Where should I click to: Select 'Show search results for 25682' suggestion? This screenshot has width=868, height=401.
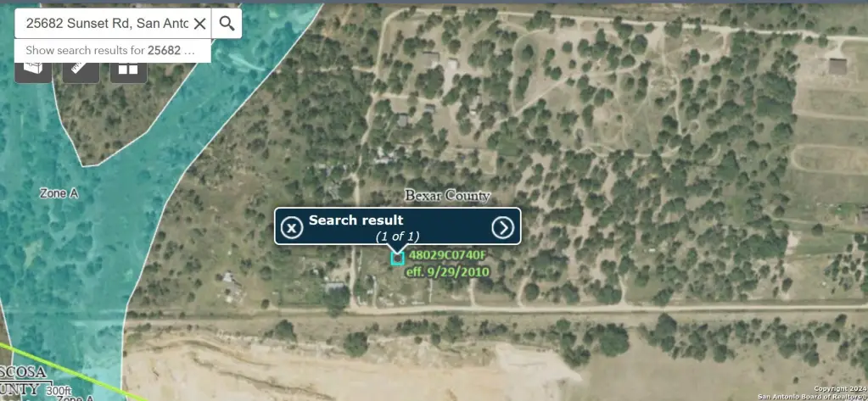(112, 50)
